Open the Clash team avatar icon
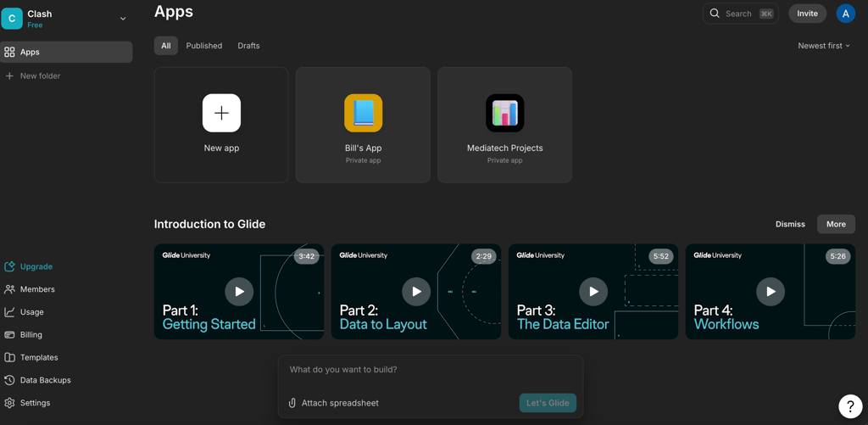 (x=12, y=19)
